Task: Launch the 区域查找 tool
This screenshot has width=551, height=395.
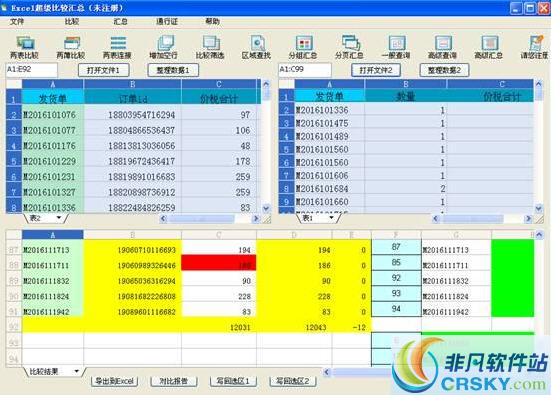Action: (257, 47)
